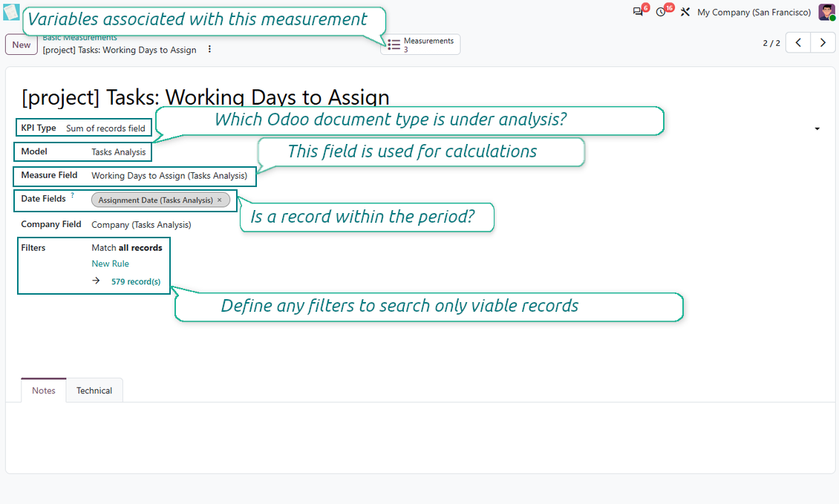The height and width of the screenshot is (504, 839).
Task: Open the debug tools wrench icon
Action: tap(685, 12)
